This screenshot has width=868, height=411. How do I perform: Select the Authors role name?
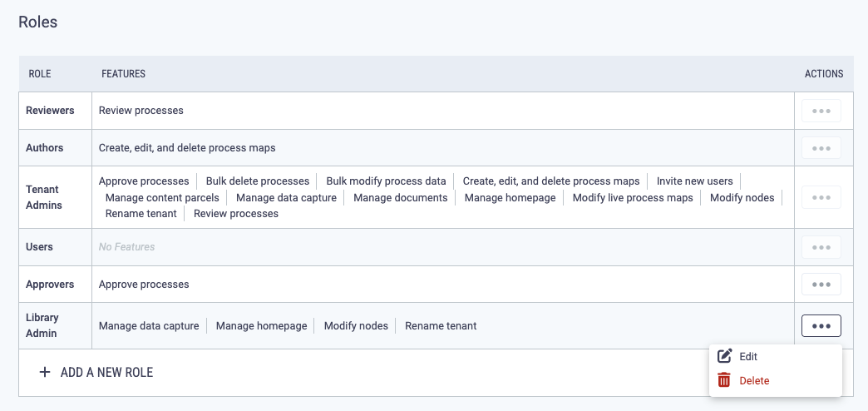(44, 148)
